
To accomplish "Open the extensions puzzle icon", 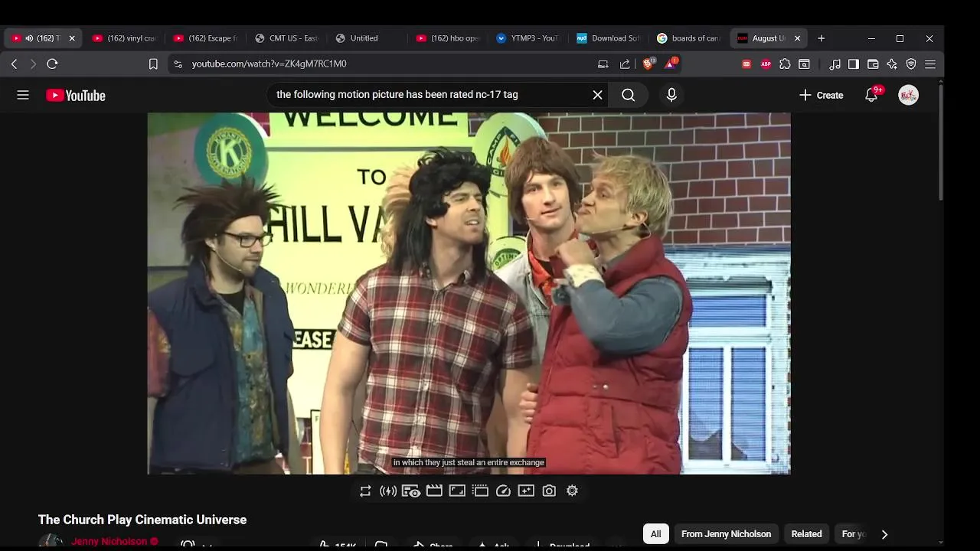I will tap(785, 64).
